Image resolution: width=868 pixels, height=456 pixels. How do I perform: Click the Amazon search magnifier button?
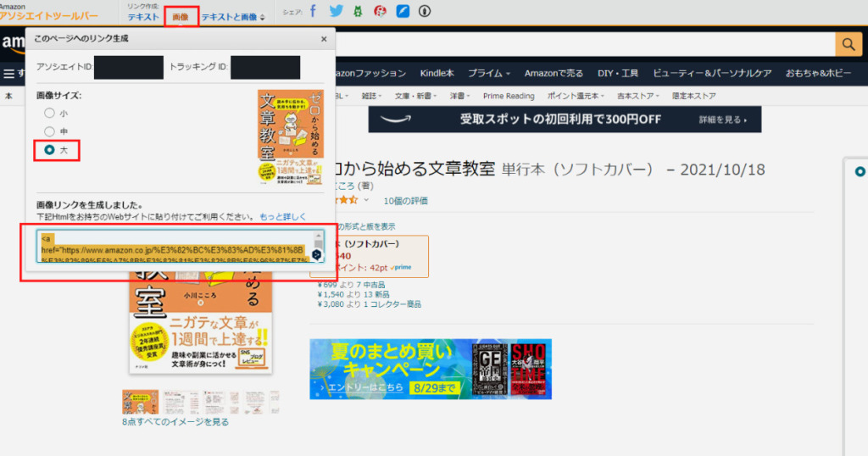click(x=848, y=44)
